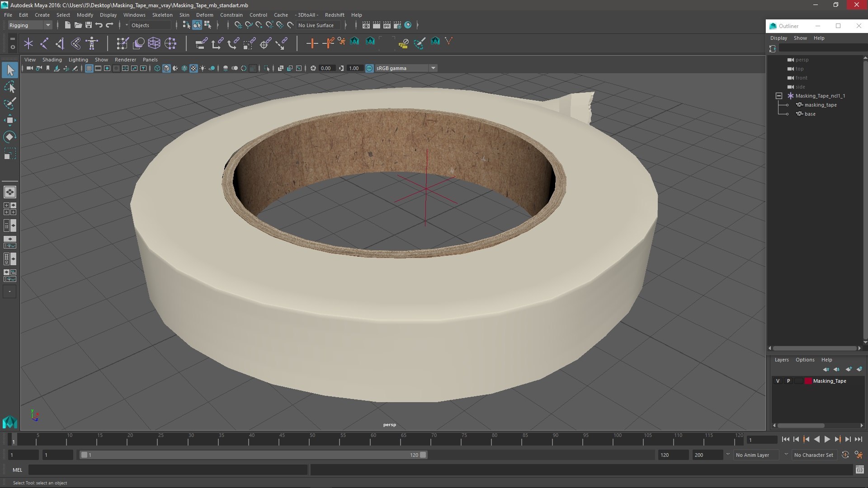Open Render Settings clapper icon
Viewport: 868px width, 488px height.
397,25
